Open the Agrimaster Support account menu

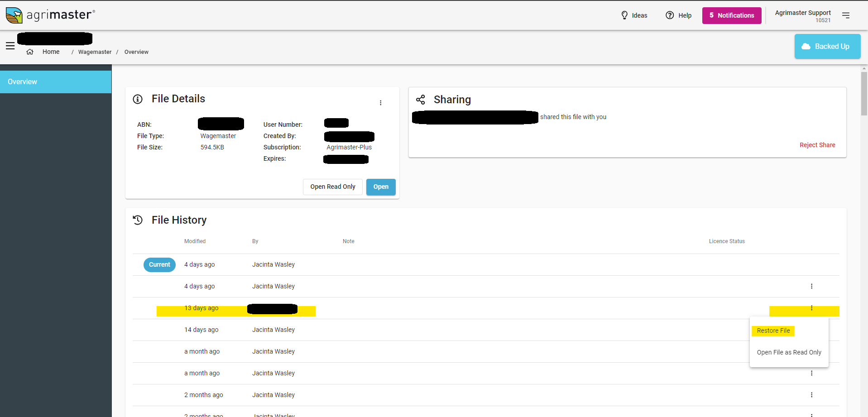803,16
